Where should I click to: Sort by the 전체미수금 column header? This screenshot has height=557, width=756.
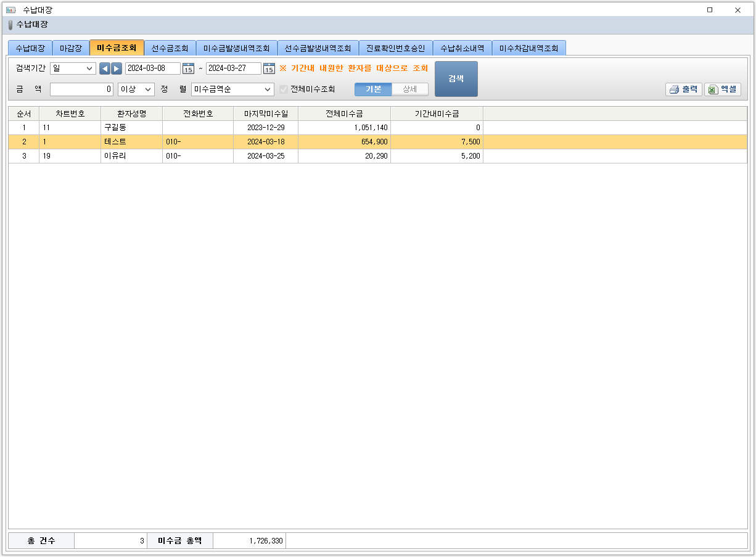click(344, 113)
